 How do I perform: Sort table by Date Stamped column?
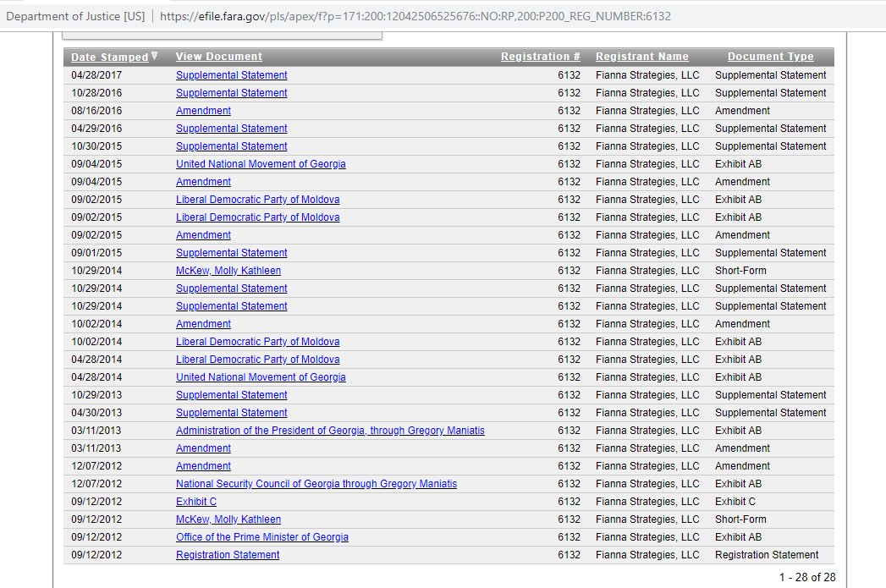click(x=110, y=57)
